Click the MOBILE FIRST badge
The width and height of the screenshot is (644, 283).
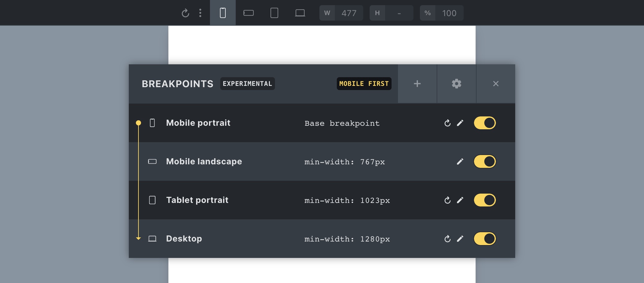point(364,84)
